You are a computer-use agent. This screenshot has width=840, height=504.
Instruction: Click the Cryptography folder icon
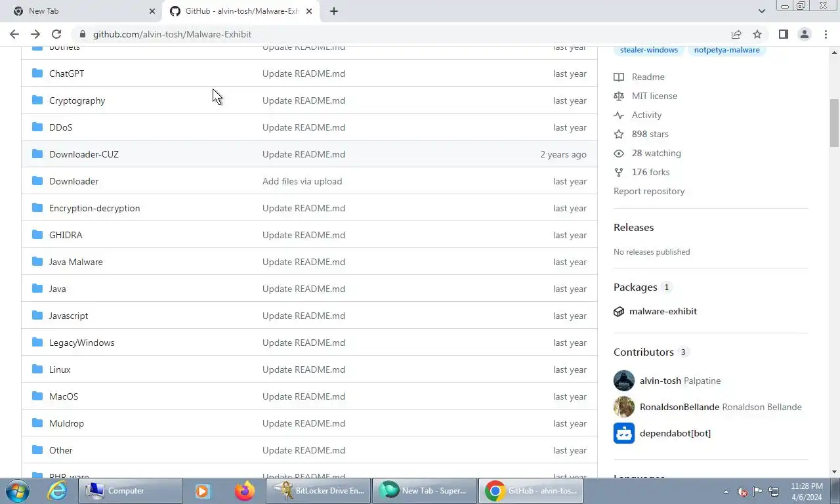point(37,100)
